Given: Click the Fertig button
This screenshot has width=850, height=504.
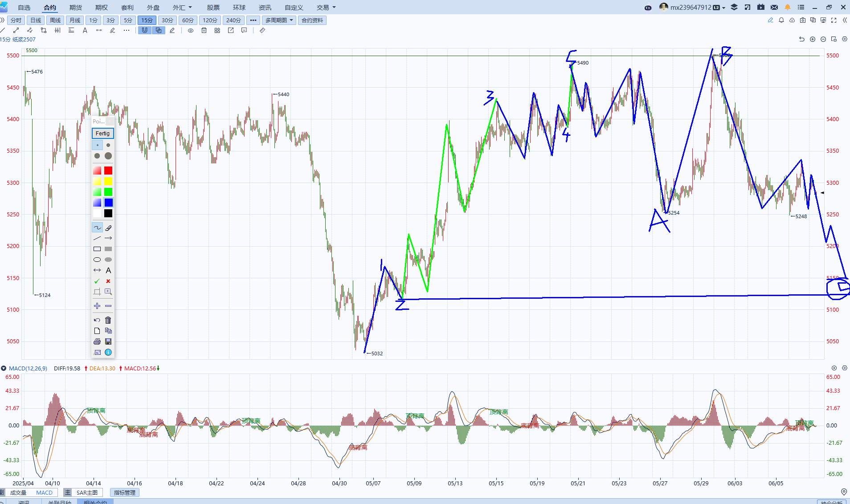Looking at the screenshot, I should (102, 133).
